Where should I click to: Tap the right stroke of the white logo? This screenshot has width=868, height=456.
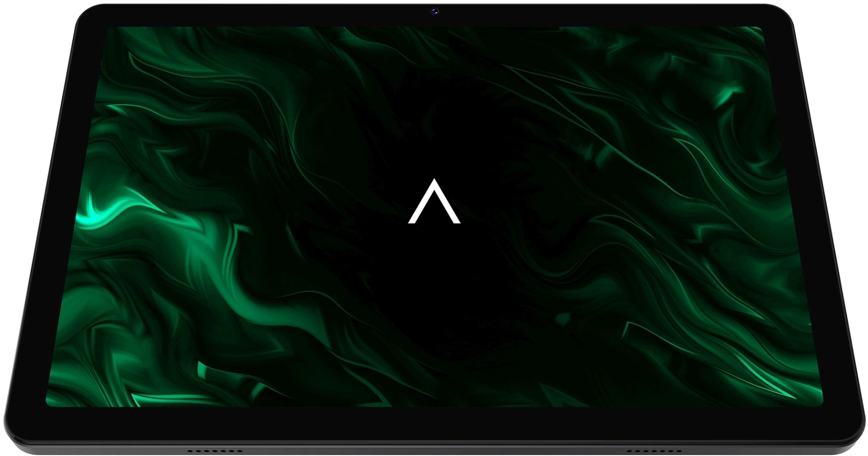click(447, 206)
